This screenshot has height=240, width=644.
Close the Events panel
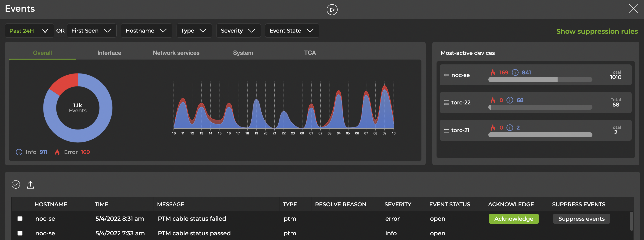633,9
